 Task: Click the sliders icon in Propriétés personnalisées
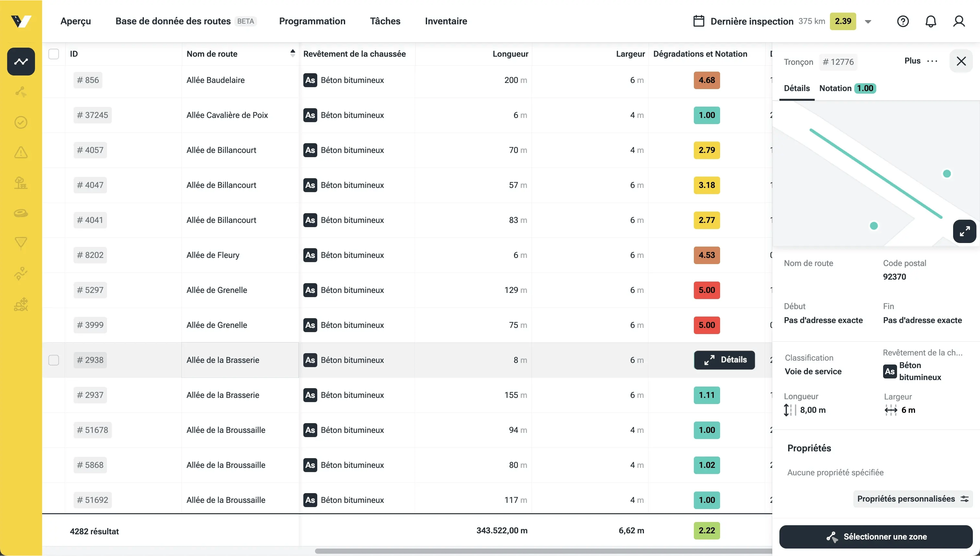pos(964,499)
